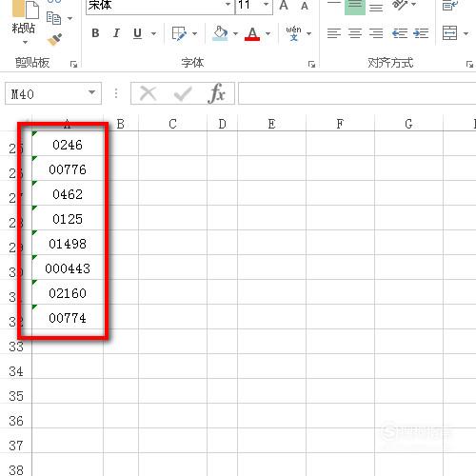The width and height of the screenshot is (476, 476).
Task: Click the Copy icon
Action: click(x=53, y=18)
